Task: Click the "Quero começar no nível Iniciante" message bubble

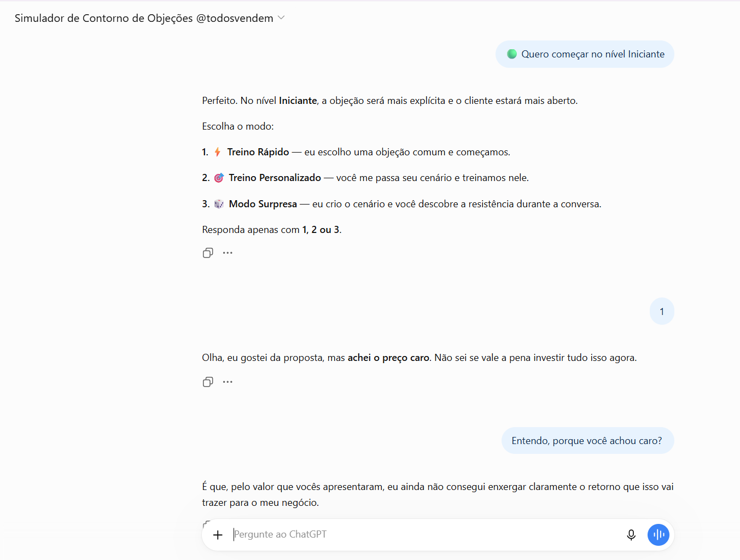Action: coord(585,54)
